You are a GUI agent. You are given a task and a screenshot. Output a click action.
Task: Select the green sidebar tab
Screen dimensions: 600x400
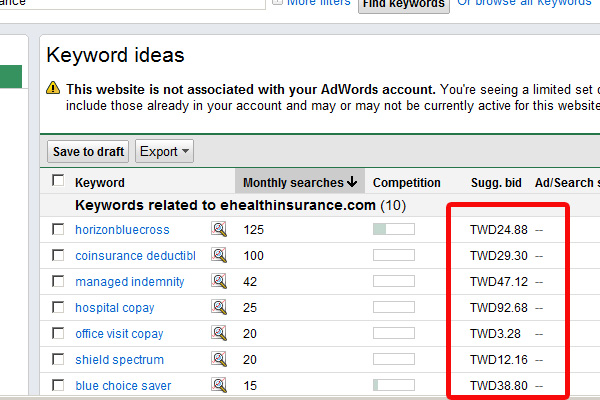(x=11, y=77)
